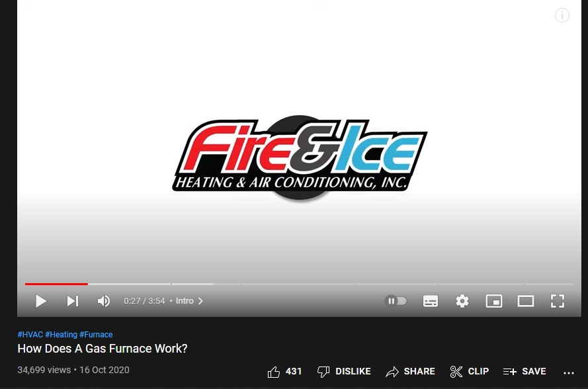Open the Save to playlist menu
Viewport: 588px width, 389px height.
pyautogui.click(x=525, y=371)
